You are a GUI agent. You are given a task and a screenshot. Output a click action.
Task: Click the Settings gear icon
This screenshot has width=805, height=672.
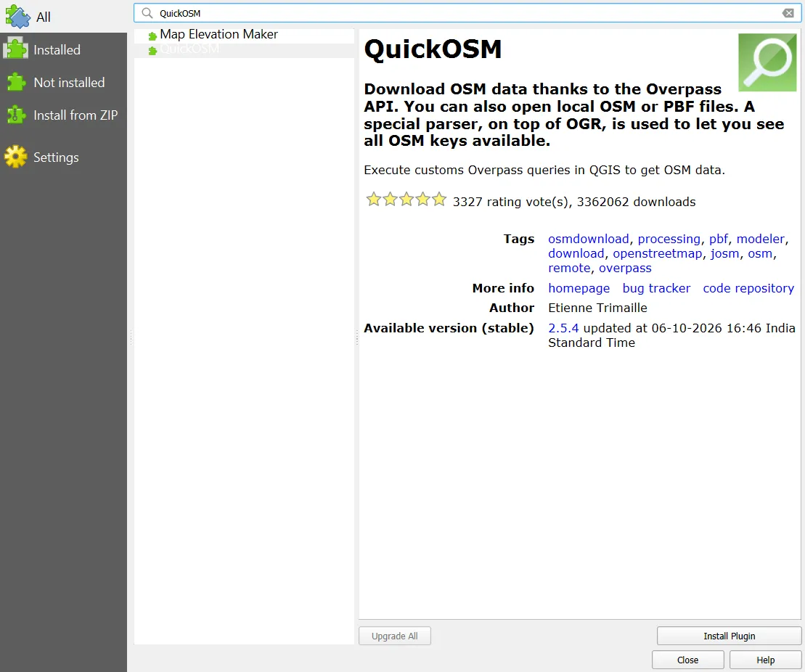coord(16,157)
